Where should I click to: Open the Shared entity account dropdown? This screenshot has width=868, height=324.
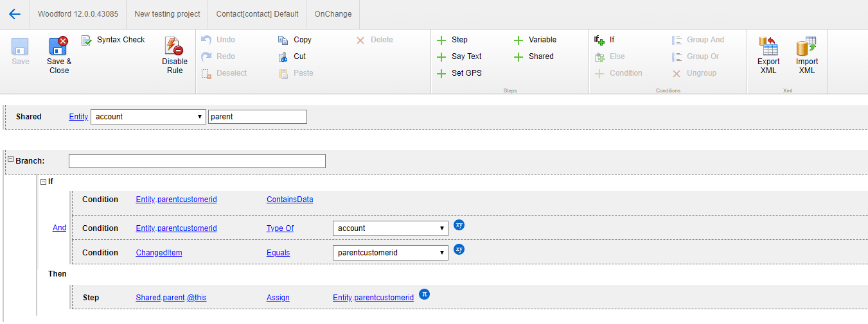[148, 117]
